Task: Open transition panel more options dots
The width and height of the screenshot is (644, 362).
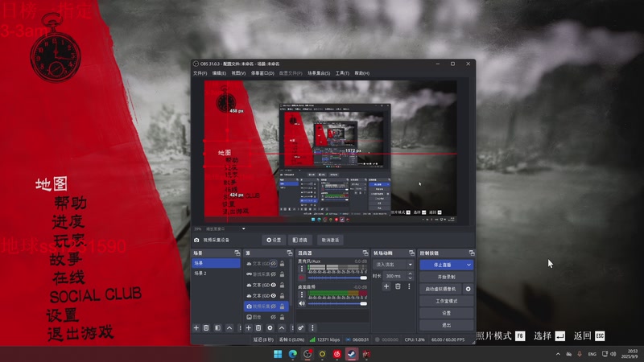Action: pyautogui.click(x=409, y=286)
